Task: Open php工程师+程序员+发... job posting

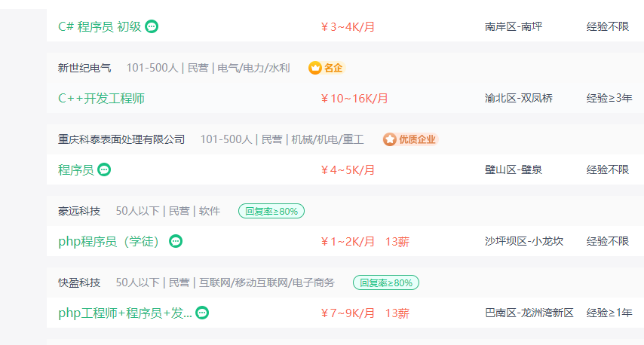Action: (125, 313)
